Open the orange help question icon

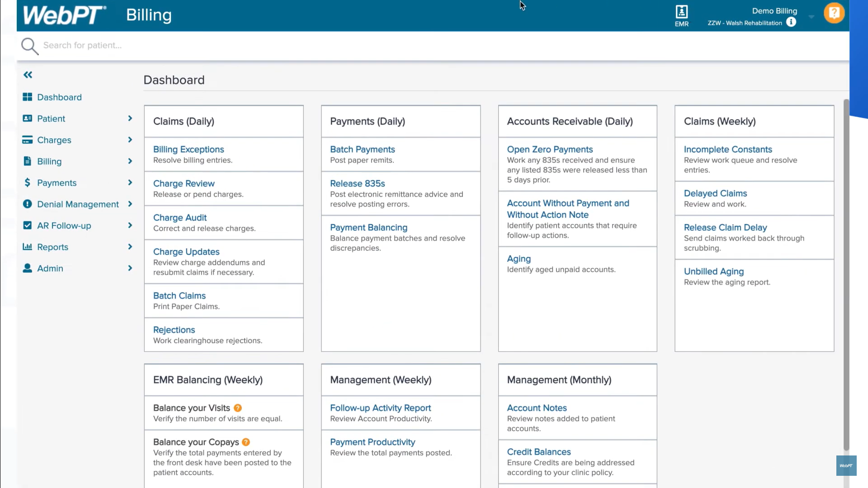834,13
